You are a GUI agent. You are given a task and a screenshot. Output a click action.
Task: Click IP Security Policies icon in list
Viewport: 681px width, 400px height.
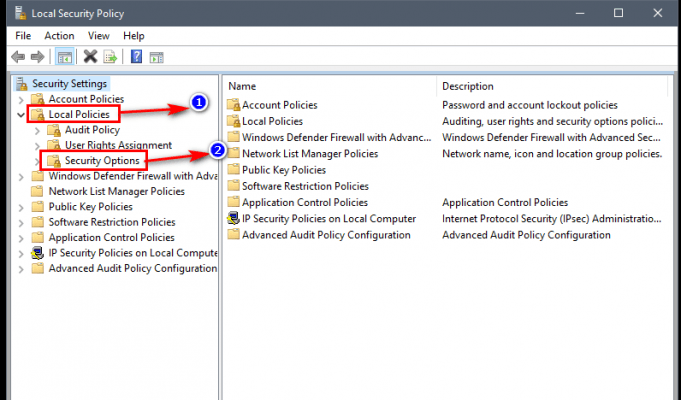pyautogui.click(x=234, y=218)
